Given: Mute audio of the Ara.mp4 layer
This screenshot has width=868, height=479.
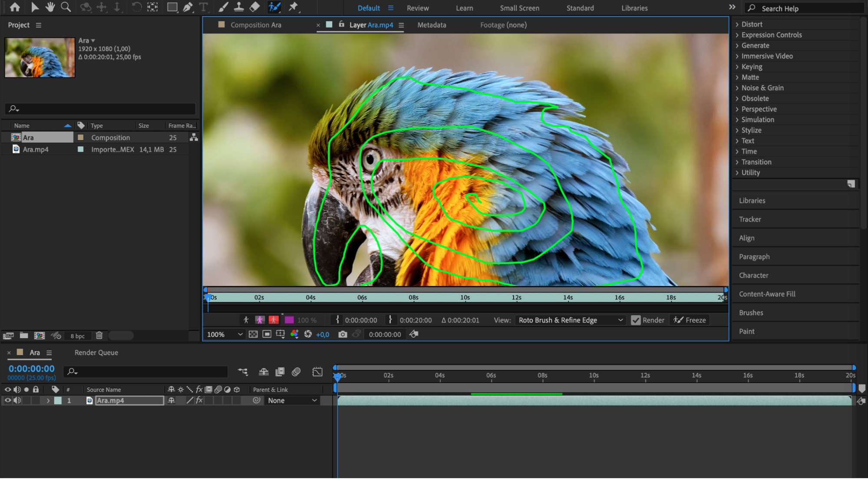Looking at the screenshot, I should (17, 401).
